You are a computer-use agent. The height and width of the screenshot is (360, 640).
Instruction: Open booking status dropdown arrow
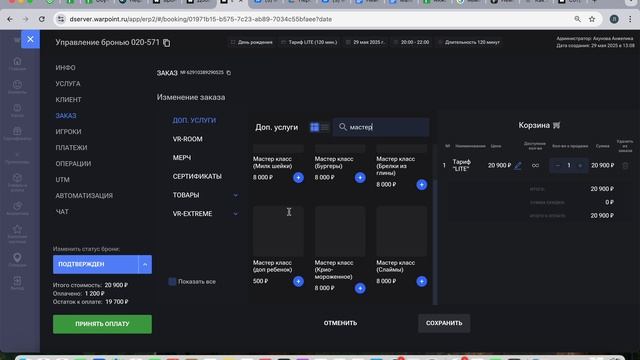(145, 264)
